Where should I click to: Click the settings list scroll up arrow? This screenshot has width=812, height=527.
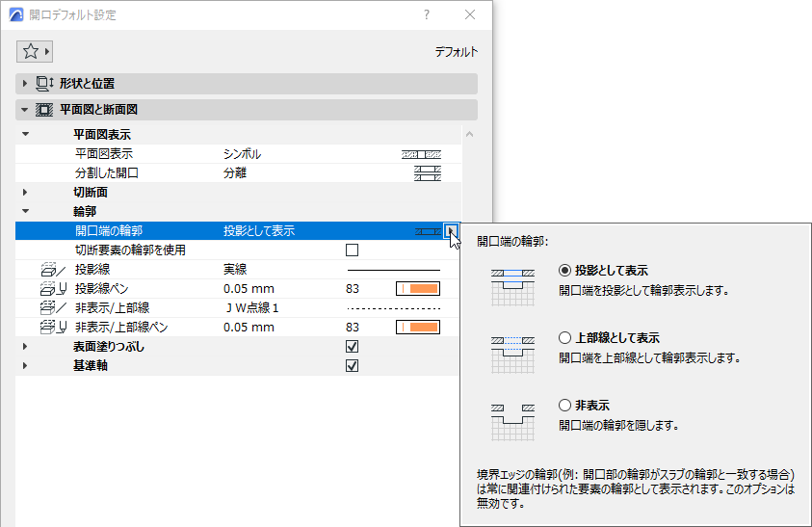pyautogui.click(x=470, y=134)
